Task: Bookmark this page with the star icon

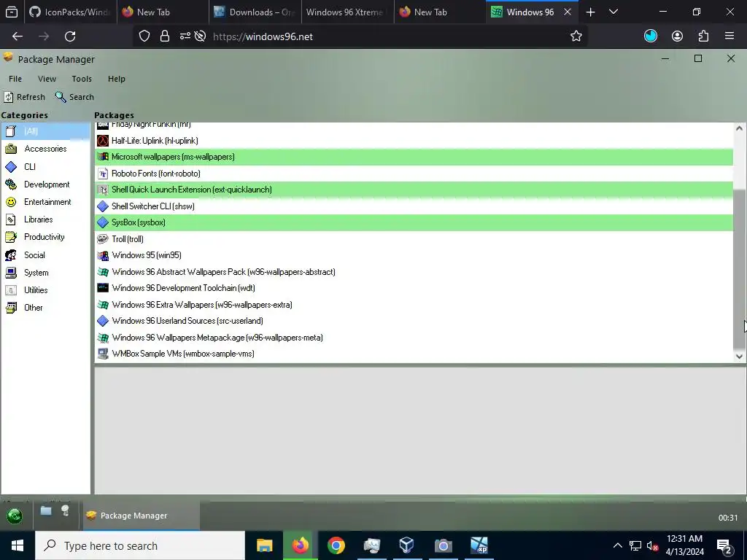Action: tap(576, 36)
